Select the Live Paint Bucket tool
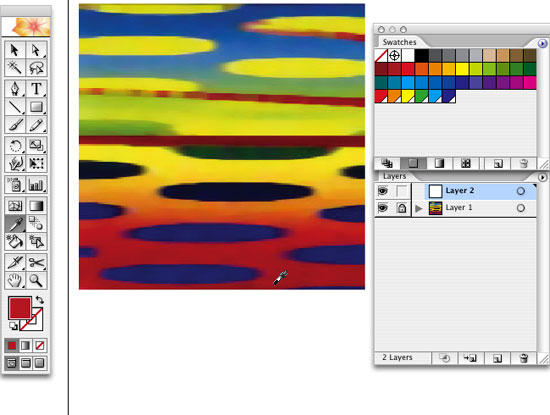The image size is (550, 415). (x=15, y=242)
